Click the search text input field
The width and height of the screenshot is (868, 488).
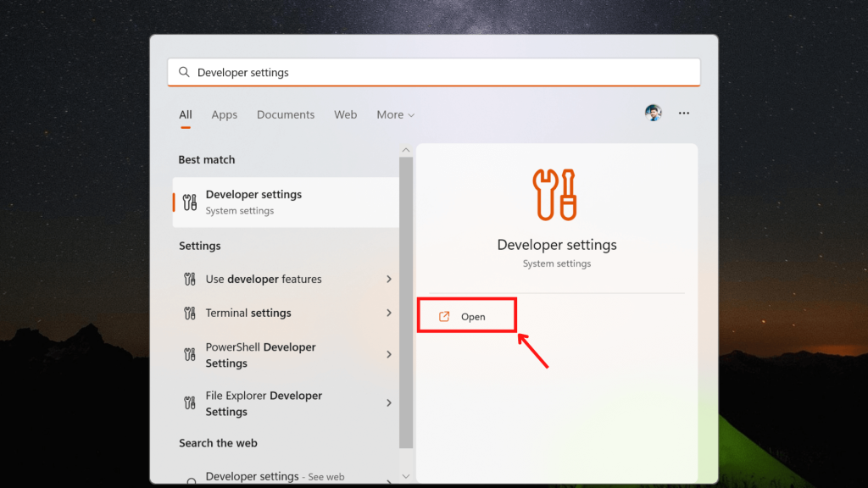[x=434, y=72]
